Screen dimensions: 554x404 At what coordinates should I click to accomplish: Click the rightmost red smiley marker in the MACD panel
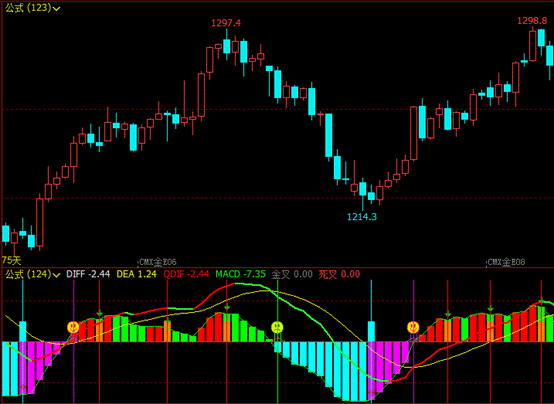click(x=413, y=327)
